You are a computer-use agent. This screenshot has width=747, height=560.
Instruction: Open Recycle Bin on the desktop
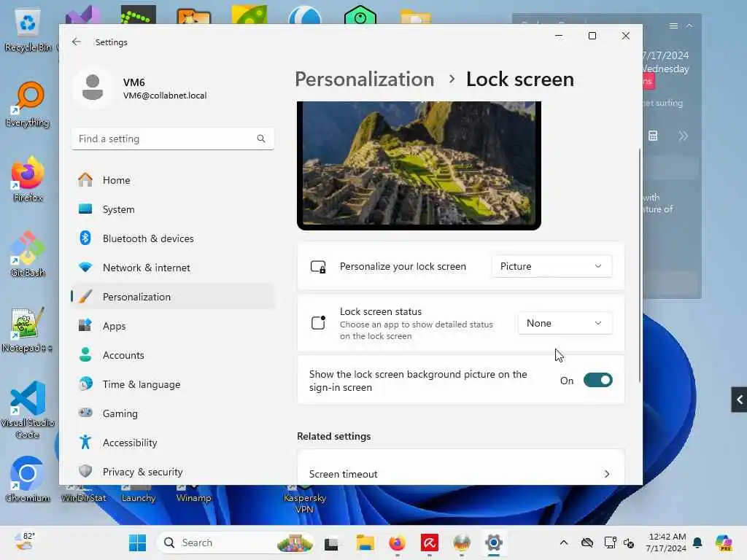pyautogui.click(x=28, y=31)
